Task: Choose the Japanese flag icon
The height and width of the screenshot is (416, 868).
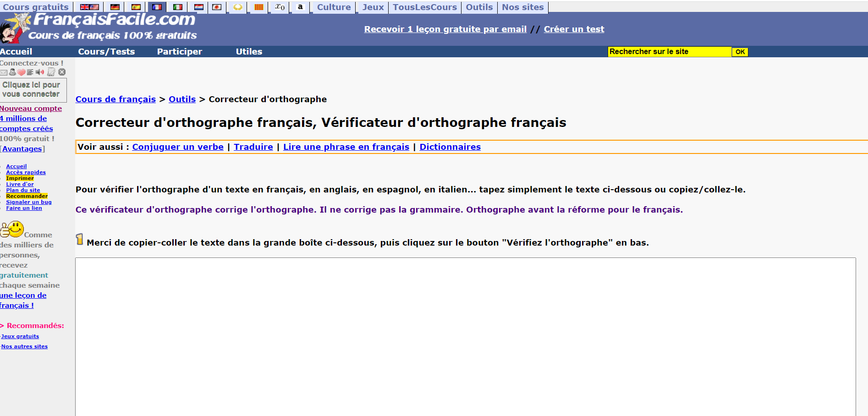Action: click(x=217, y=7)
